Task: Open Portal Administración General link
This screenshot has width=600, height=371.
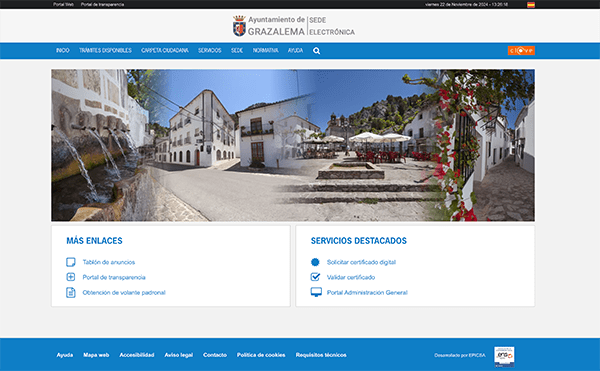Action: [367, 293]
